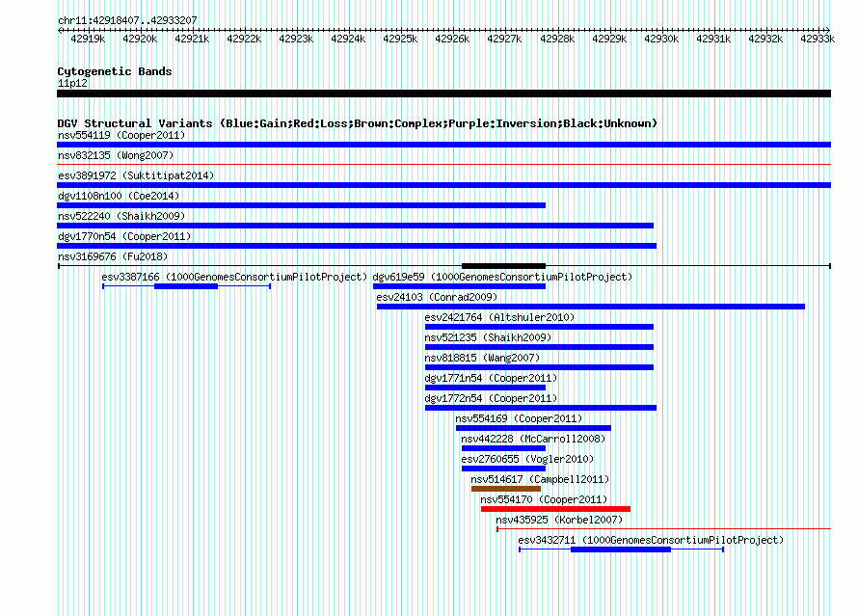The image size is (858, 616).
Task: Click the nsv3169676 (Fu2018) label
Action: [113, 256]
